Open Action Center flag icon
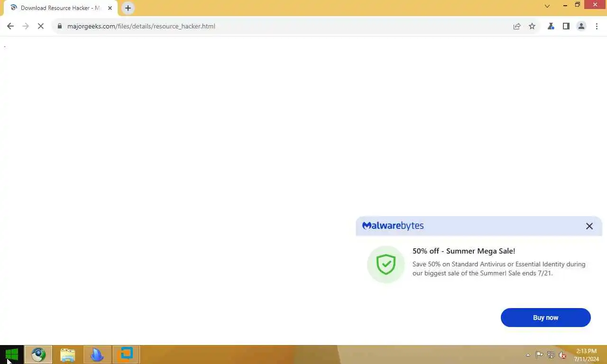Viewport: 607px width, 364px height. (x=540, y=355)
